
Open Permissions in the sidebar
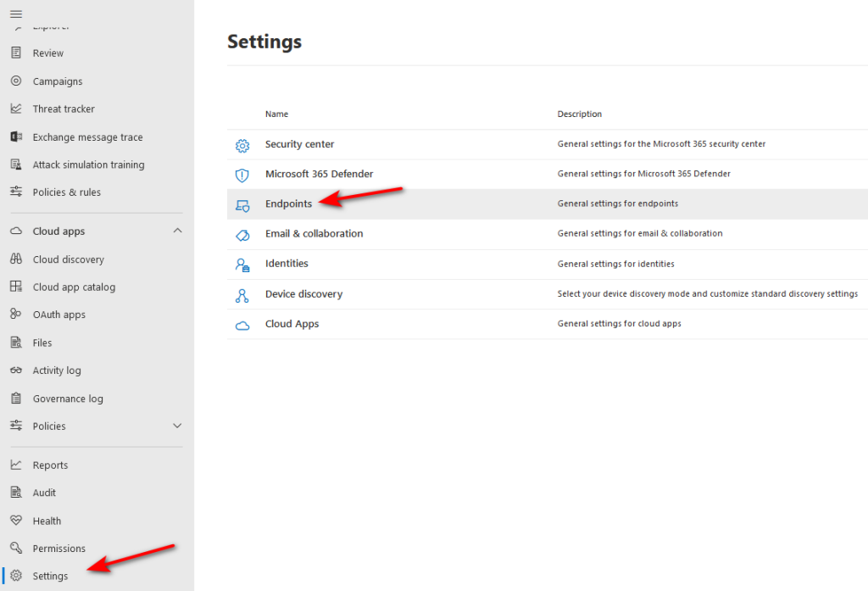click(x=59, y=549)
